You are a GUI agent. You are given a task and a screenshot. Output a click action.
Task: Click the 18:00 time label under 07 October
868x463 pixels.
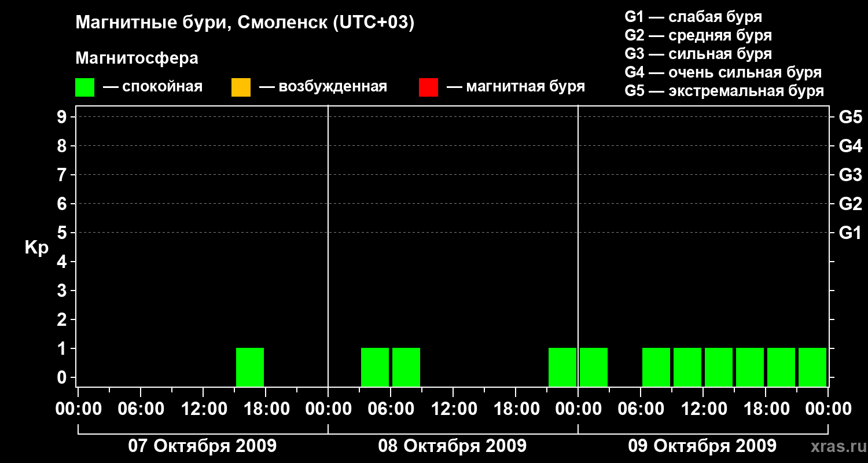(266, 409)
